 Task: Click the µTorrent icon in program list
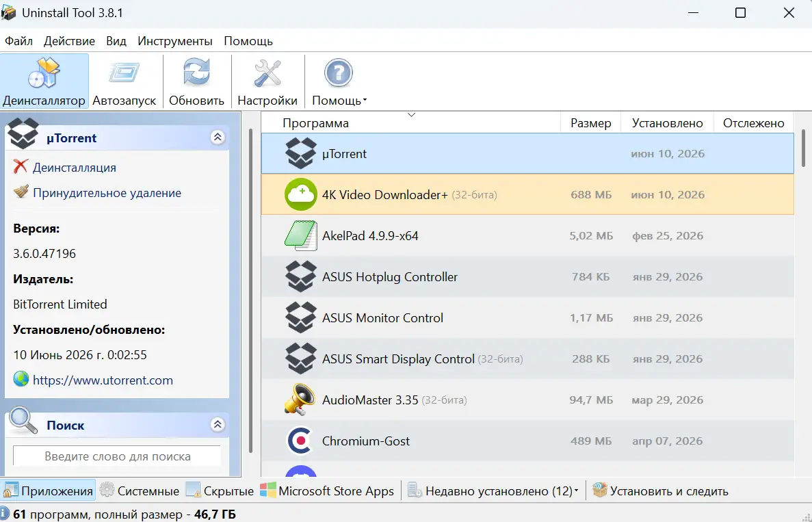[x=300, y=153]
